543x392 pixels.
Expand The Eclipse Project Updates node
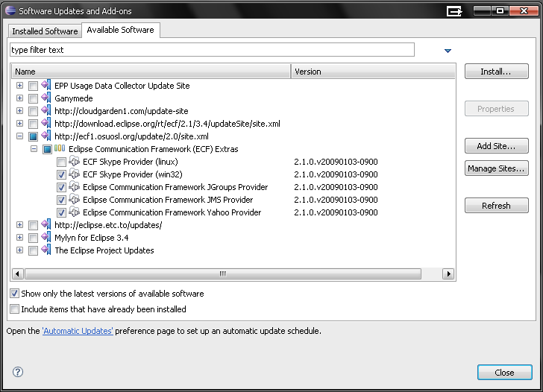click(19, 250)
